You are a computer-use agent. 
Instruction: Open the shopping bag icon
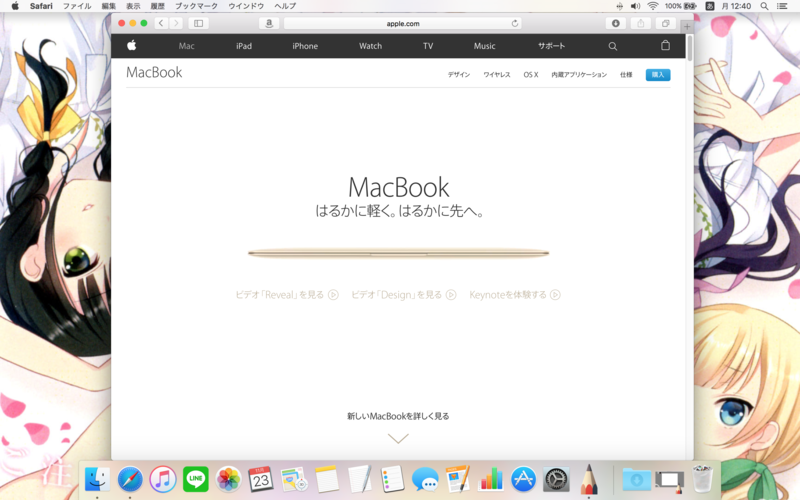click(665, 45)
